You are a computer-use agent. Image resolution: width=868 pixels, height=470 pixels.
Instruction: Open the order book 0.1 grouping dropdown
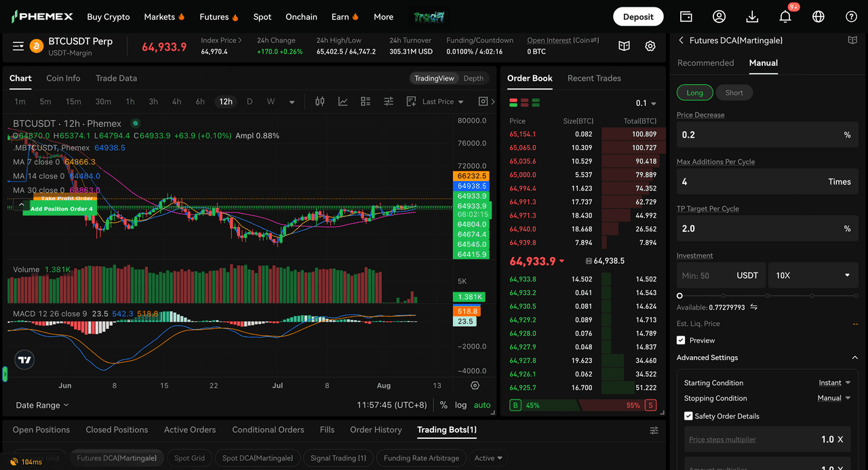(646, 103)
